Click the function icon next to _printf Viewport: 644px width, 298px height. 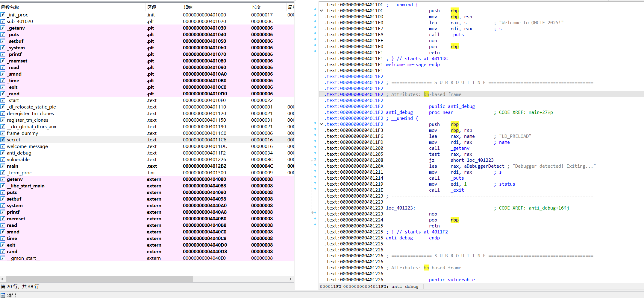(3, 54)
